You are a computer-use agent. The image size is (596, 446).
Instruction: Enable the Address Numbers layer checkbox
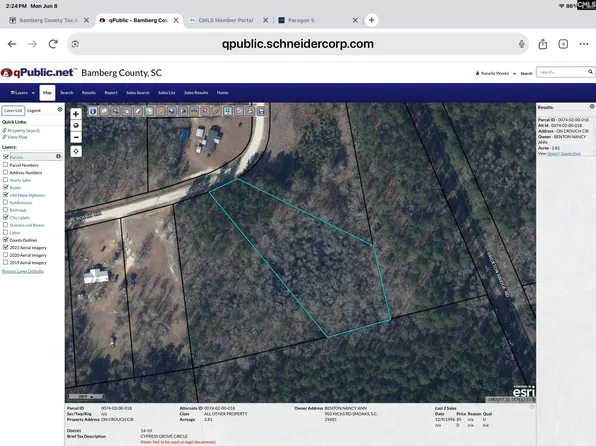pos(5,172)
